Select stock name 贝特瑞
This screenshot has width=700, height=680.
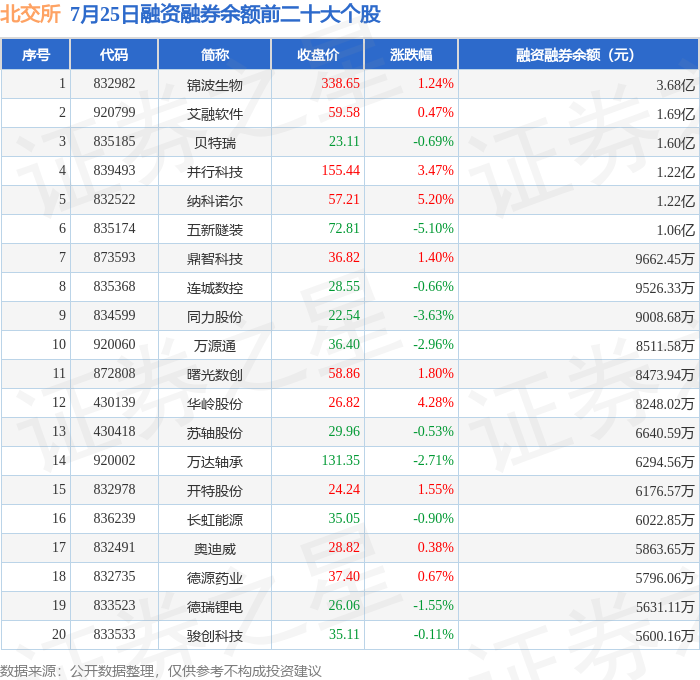click(x=215, y=143)
